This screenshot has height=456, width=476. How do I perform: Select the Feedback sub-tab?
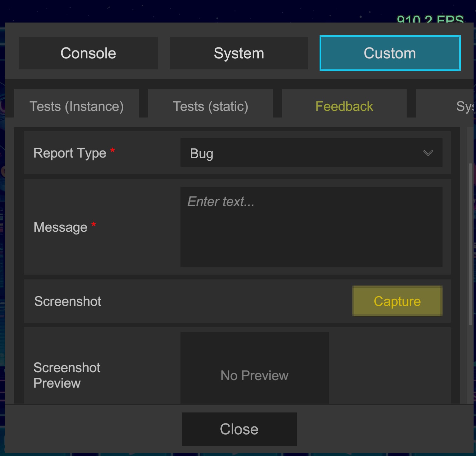pos(344,106)
